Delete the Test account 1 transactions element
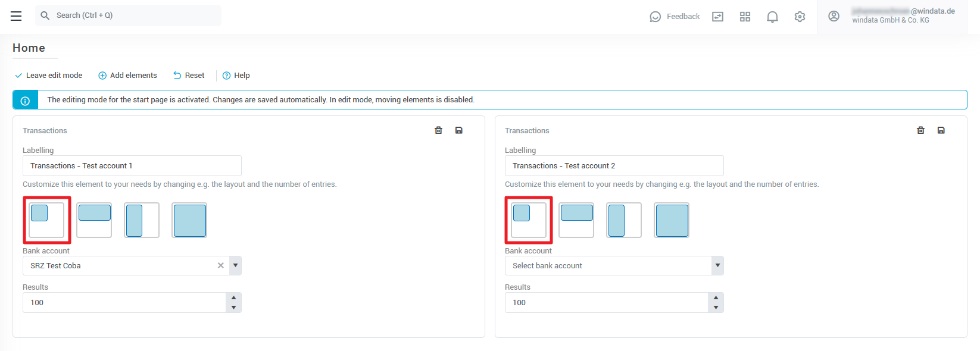 [x=438, y=130]
